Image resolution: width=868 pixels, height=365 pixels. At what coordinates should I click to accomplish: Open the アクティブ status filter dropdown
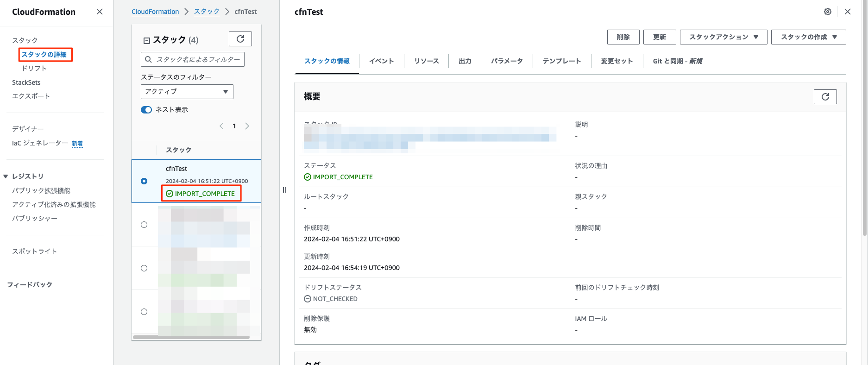click(x=187, y=92)
